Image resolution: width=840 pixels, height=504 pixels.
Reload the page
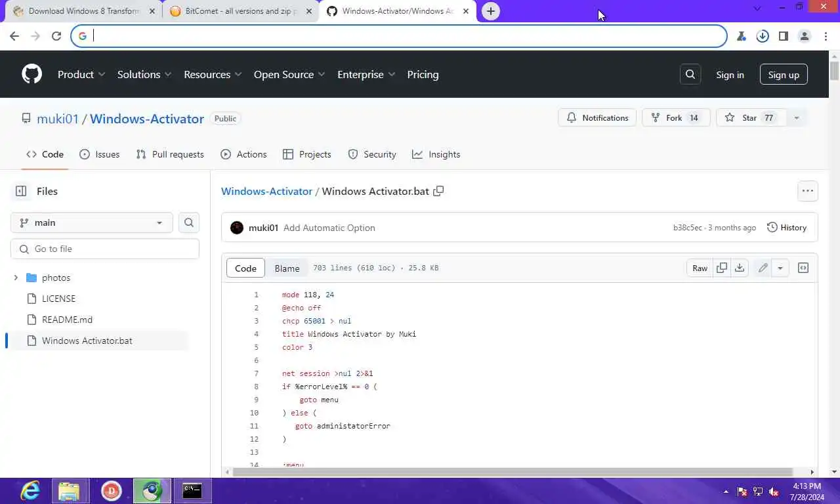pos(56,36)
